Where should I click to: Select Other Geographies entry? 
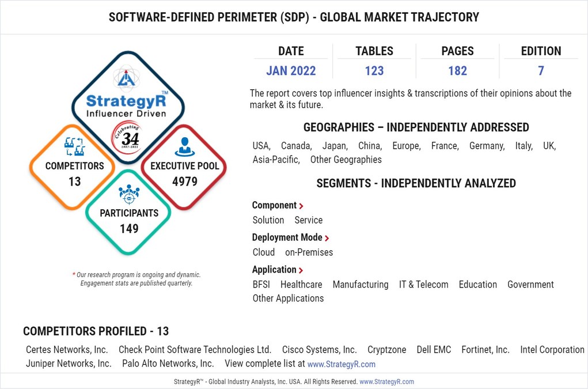346,160
